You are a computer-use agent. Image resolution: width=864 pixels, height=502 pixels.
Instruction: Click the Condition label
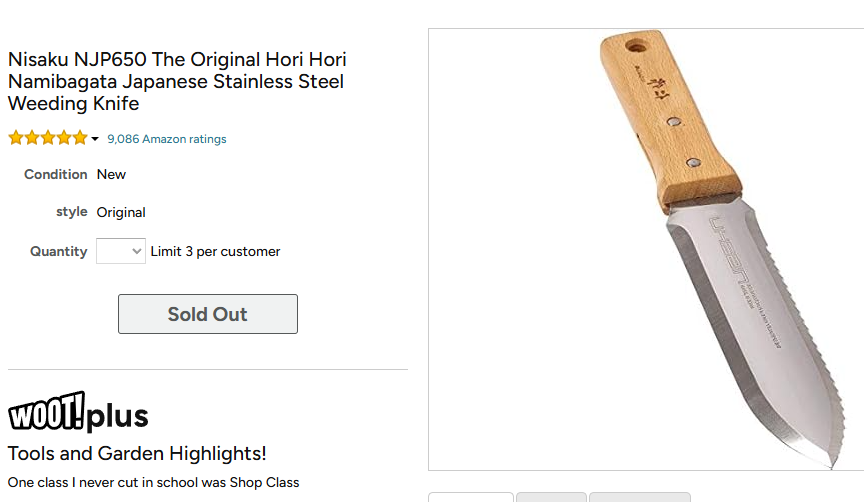[56, 174]
